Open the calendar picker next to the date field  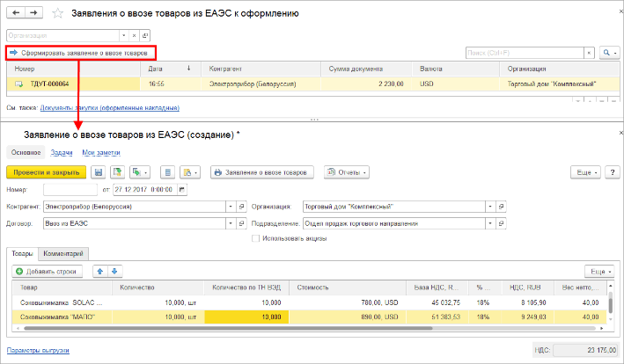(x=182, y=189)
